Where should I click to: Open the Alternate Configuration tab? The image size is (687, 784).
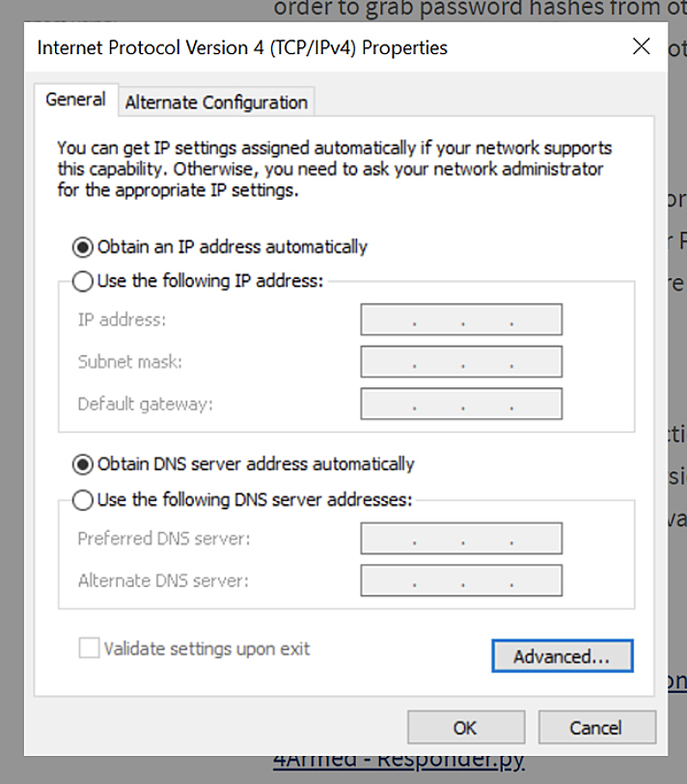tap(216, 102)
